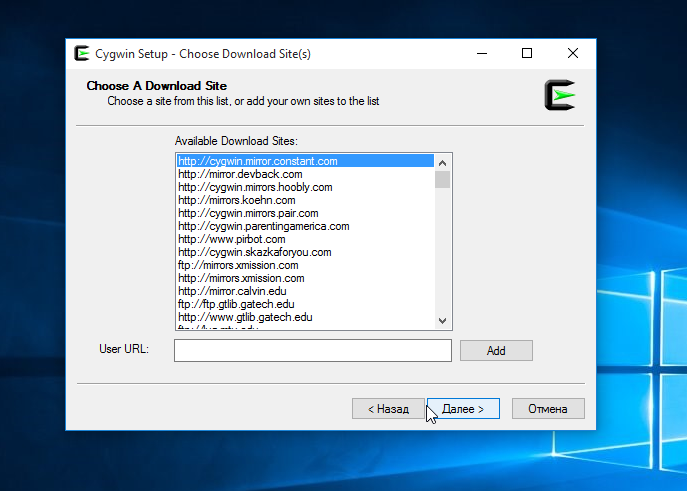Image resolution: width=687 pixels, height=491 pixels.
Task: Select mirror ftp://mirrors.xmission.com
Action: [x=305, y=265]
